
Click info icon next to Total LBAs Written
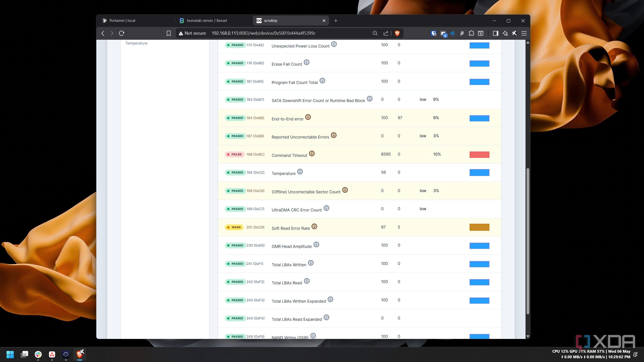pos(311,263)
